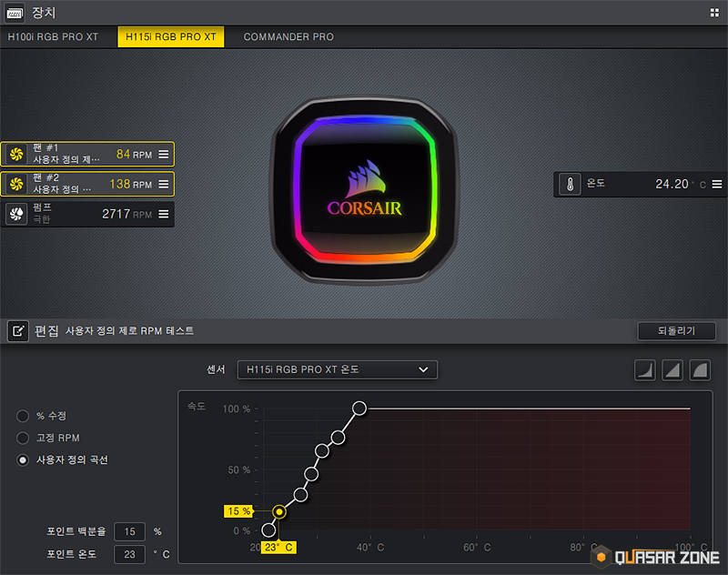Apply the extreme curve preset icon
This screenshot has height=575, width=728.
[x=700, y=370]
